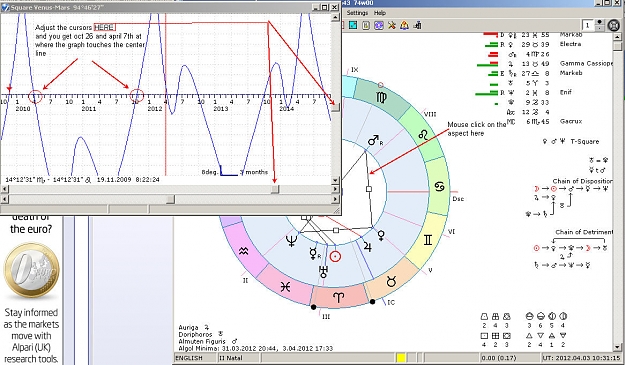Click the Mercury retrograde glyph in the chart
625x365 pixels.
pyautogui.click(x=314, y=253)
